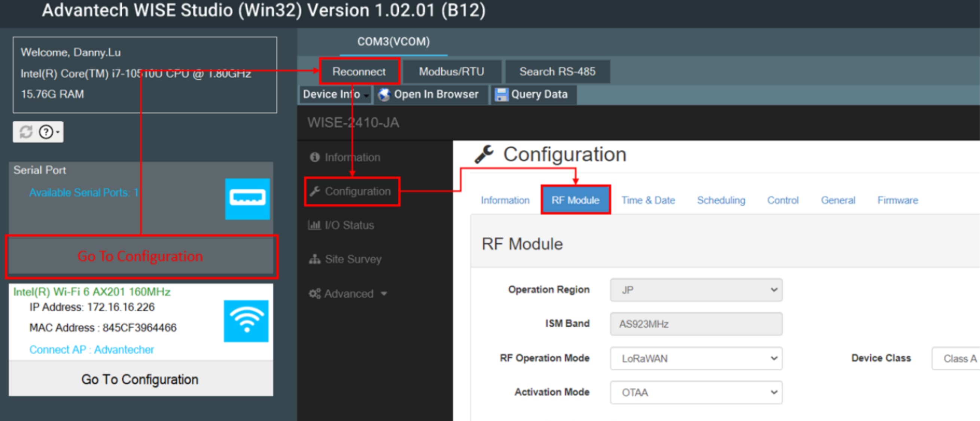Click the 15.76G RAM text
The image size is (980, 421).
[52, 94]
